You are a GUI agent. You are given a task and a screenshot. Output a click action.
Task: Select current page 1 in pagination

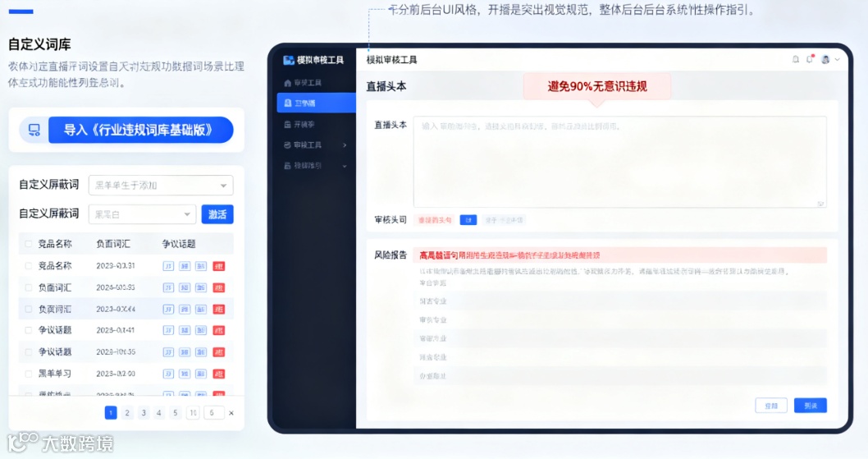point(111,413)
